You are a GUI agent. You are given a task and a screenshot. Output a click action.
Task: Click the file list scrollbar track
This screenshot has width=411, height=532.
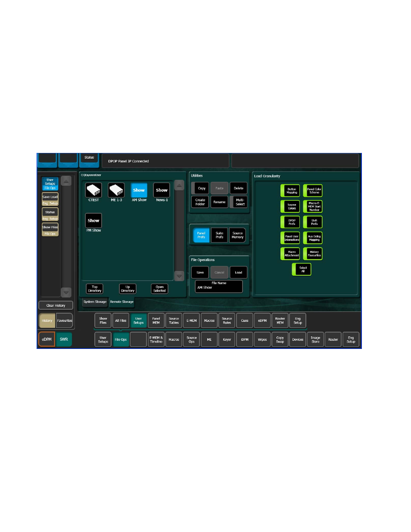[x=179, y=230]
